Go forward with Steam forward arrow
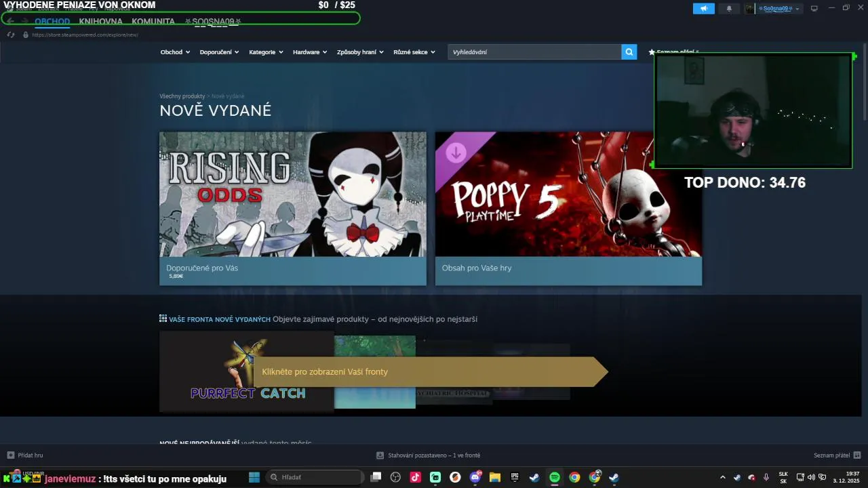This screenshot has width=868, height=488. pyautogui.click(x=25, y=21)
